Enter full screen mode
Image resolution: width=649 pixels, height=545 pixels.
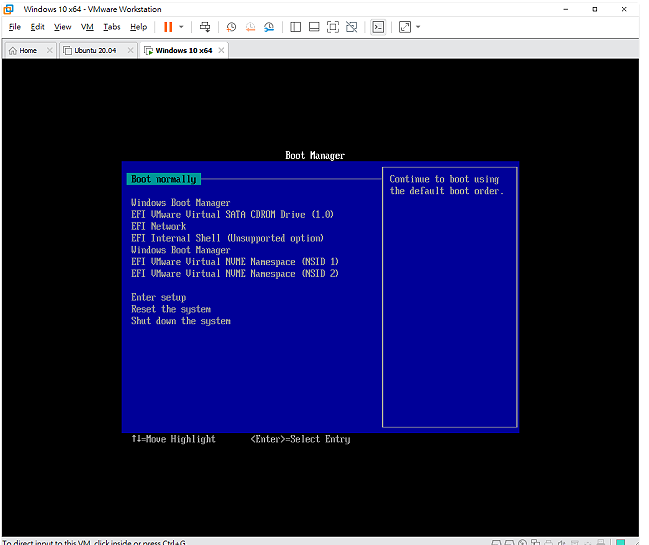[x=333, y=27]
